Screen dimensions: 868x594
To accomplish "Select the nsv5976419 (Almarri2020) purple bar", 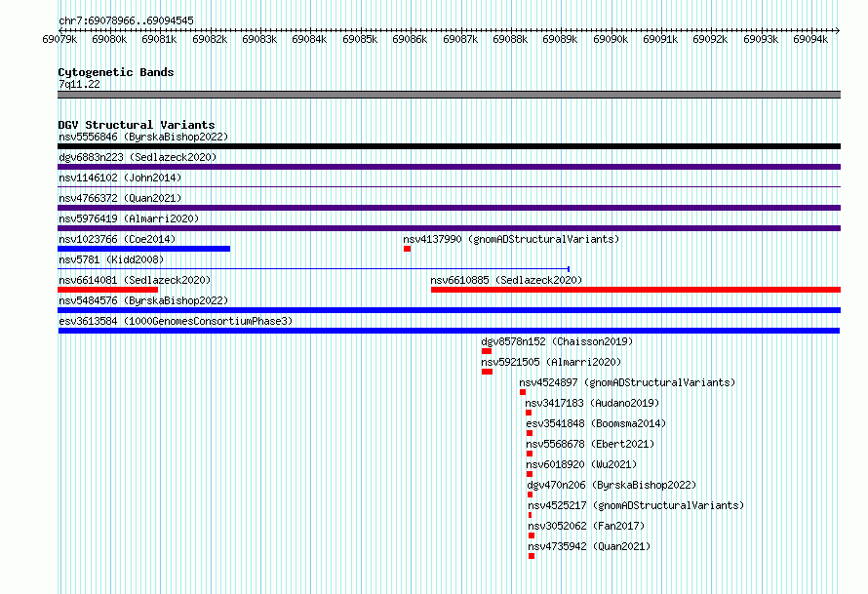I will 449,228.
